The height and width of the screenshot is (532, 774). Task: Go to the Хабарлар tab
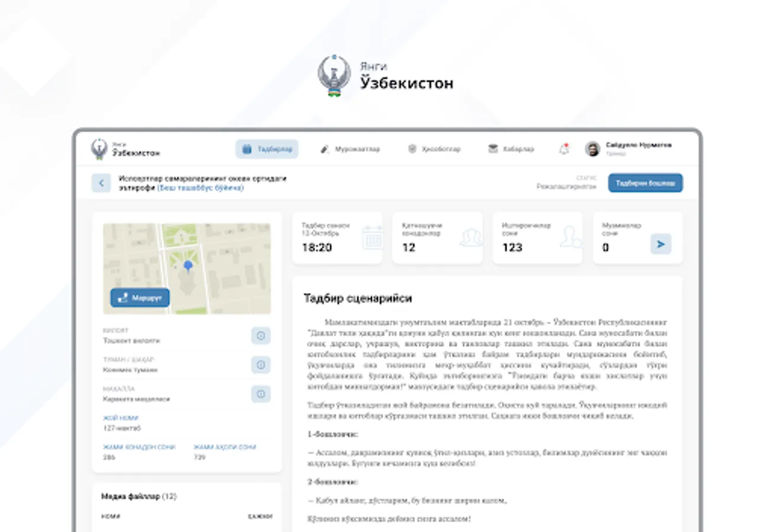(511, 149)
